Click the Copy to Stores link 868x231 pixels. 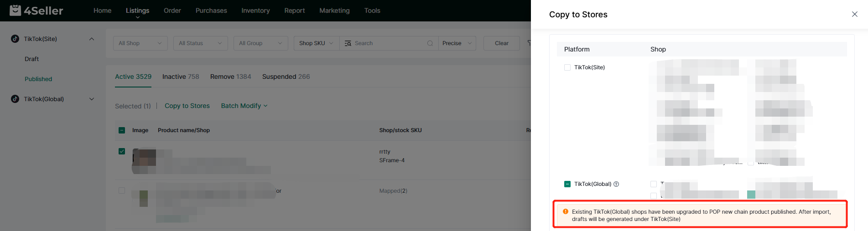coord(187,106)
